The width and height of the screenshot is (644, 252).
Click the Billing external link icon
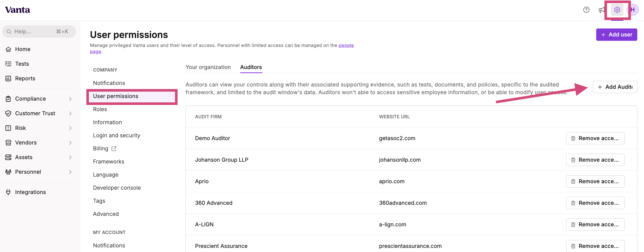(114, 149)
